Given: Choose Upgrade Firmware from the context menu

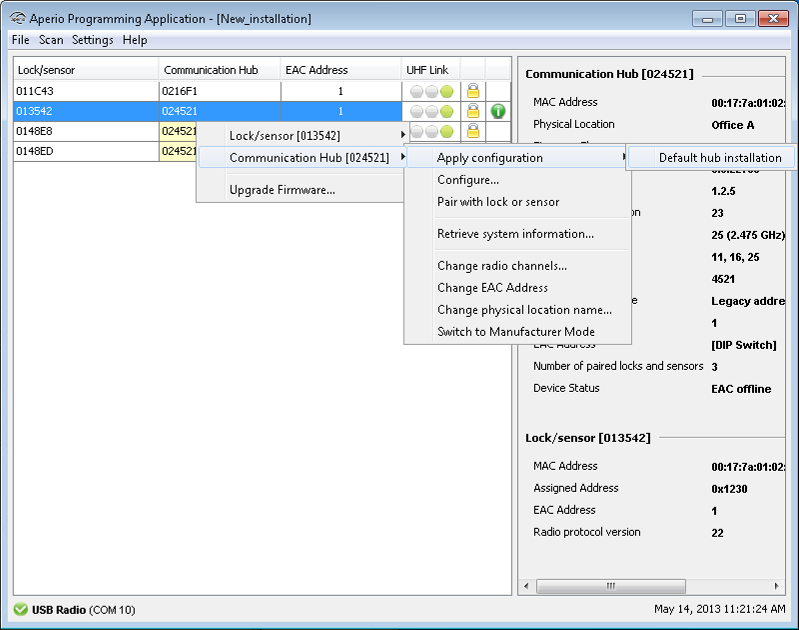Looking at the screenshot, I should (302, 190).
